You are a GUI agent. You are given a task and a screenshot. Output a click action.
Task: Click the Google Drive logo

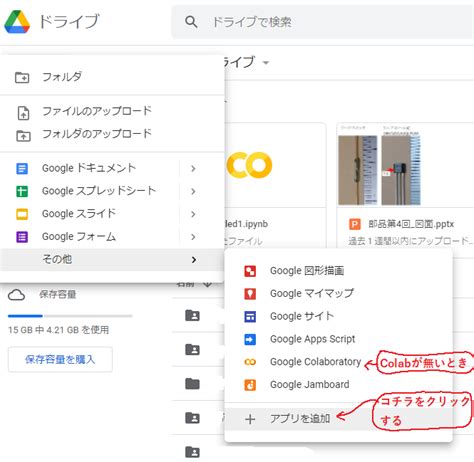coord(17,22)
